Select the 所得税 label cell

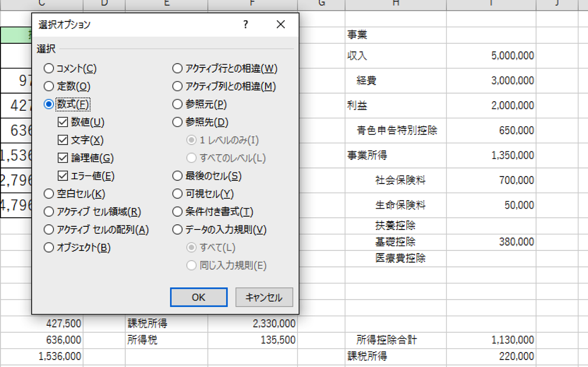pyautogui.click(x=167, y=340)
